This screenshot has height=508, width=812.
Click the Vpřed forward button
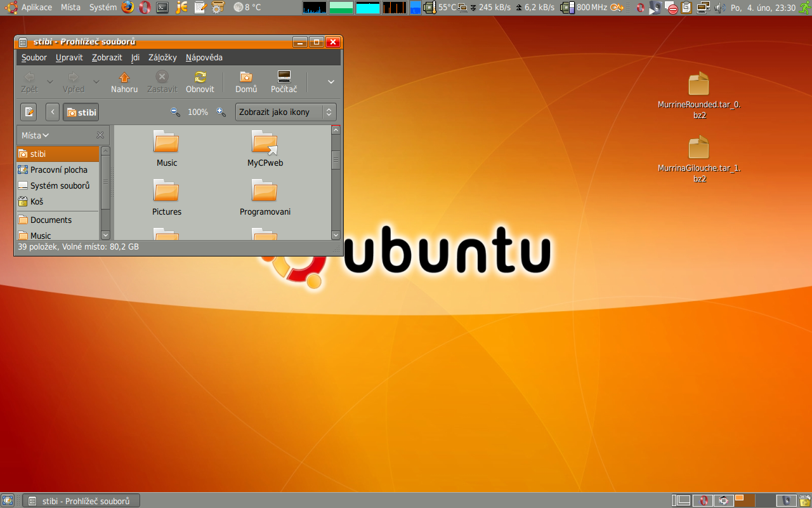click(x=74, y=82)
